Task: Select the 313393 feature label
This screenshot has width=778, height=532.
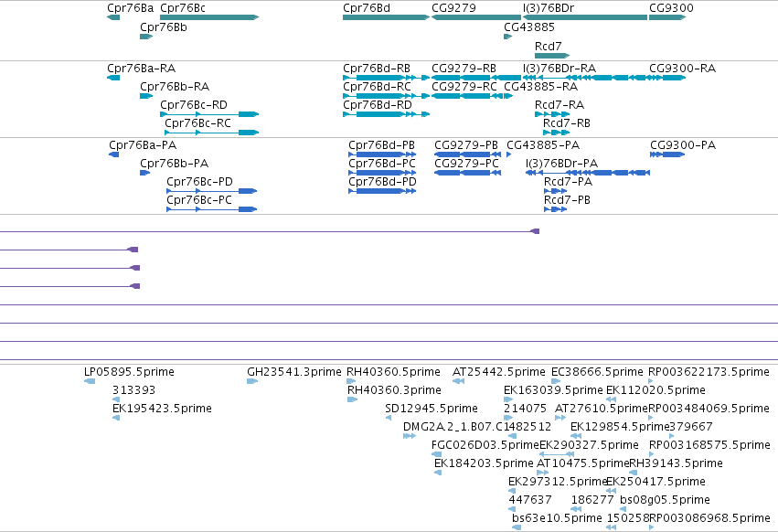Action: [133, 390]
